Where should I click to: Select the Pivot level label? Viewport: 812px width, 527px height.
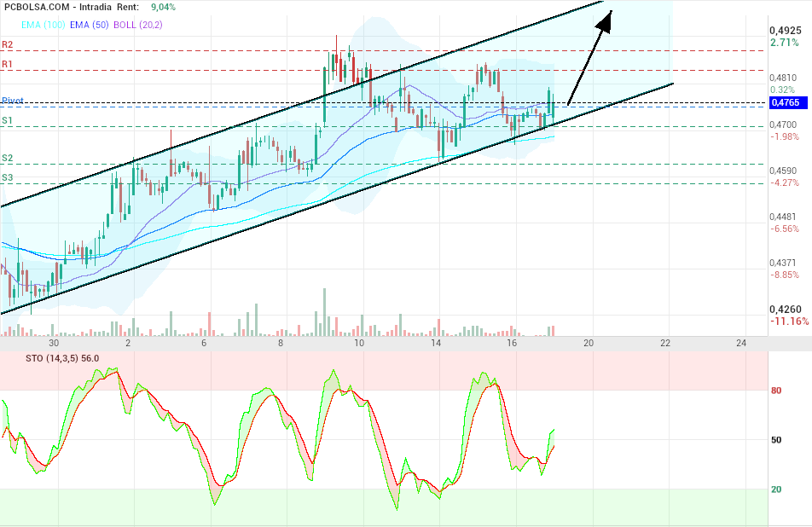12,100
